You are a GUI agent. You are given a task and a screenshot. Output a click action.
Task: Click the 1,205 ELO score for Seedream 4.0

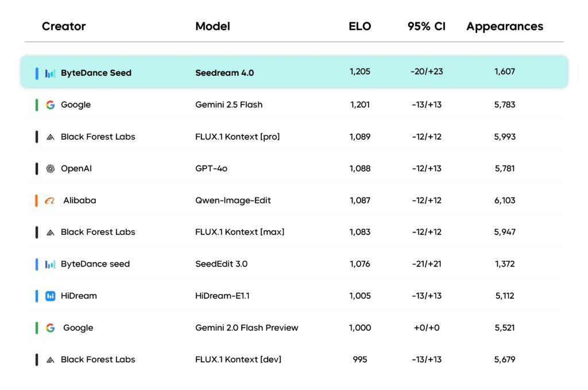pyautogui.click(x=360, y=72)
